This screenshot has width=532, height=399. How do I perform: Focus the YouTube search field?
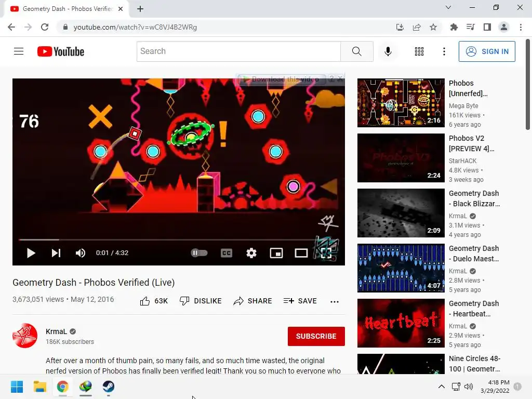click(x=238, y=51)
